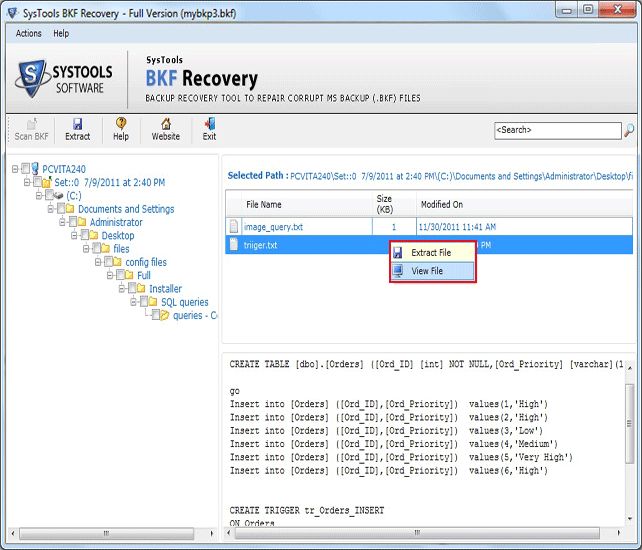
Task: Collapse the Administrator tree node
Action: coord(63,222)
